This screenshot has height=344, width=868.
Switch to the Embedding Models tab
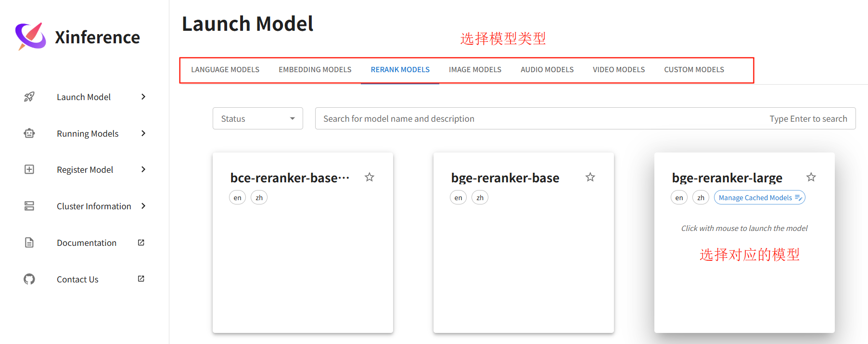coord(315,70)
